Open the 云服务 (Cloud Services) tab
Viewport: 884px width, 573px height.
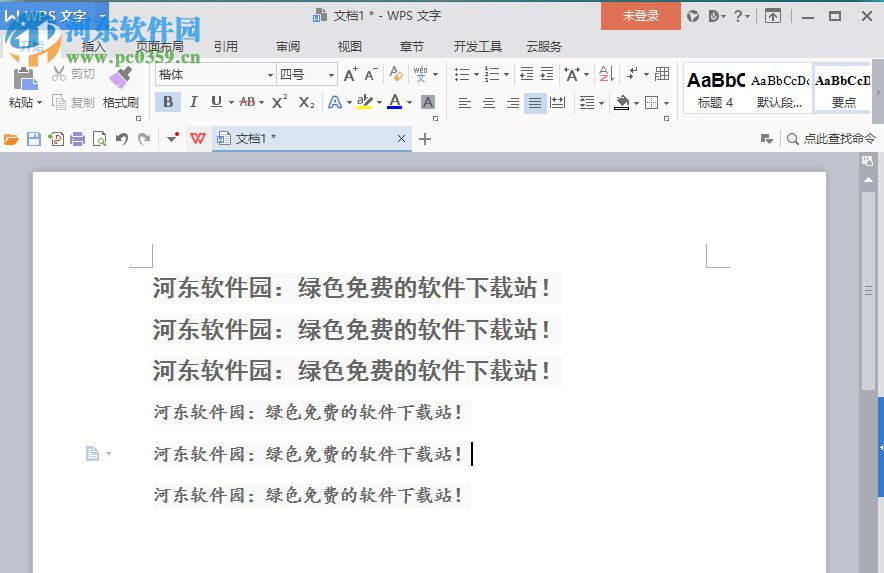[x=544, y=47]
